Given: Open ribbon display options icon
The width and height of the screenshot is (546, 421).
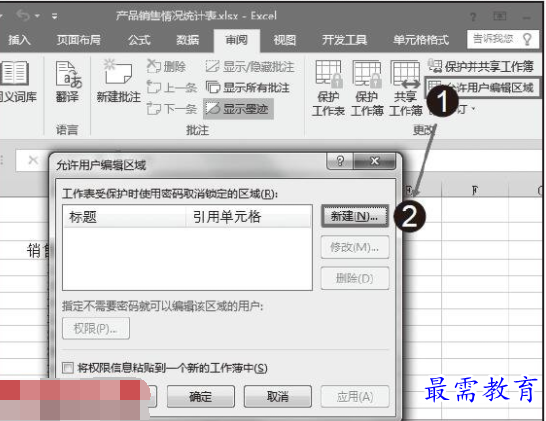Looking at the screenshot, I should tap(500, 16).
